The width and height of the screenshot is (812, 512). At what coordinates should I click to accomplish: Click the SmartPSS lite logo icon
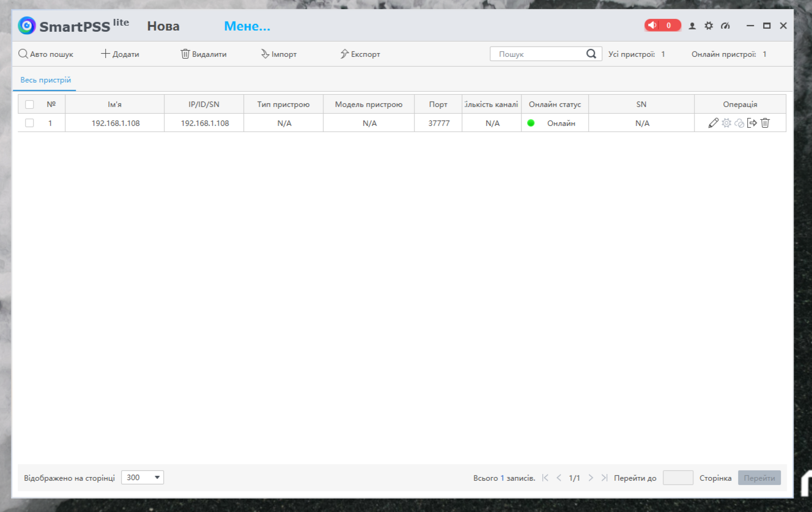coord(27,26)
